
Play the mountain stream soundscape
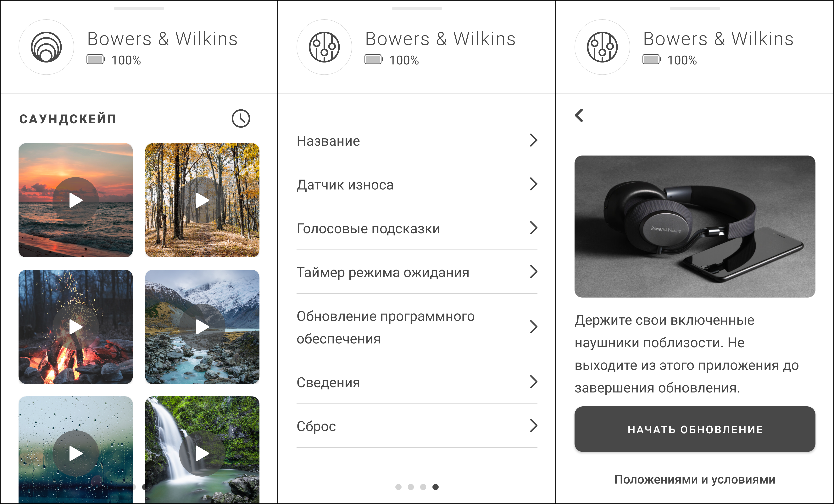[202, 327]
